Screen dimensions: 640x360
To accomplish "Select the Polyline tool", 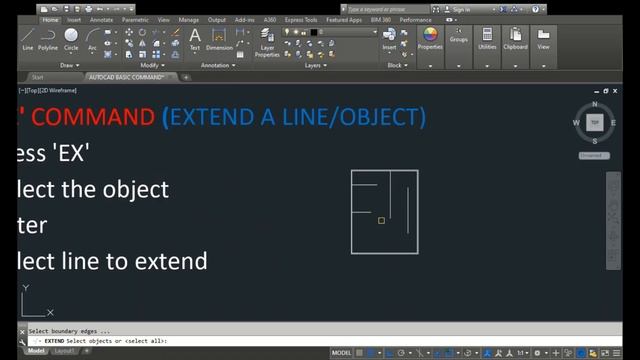I will (48, 39).
